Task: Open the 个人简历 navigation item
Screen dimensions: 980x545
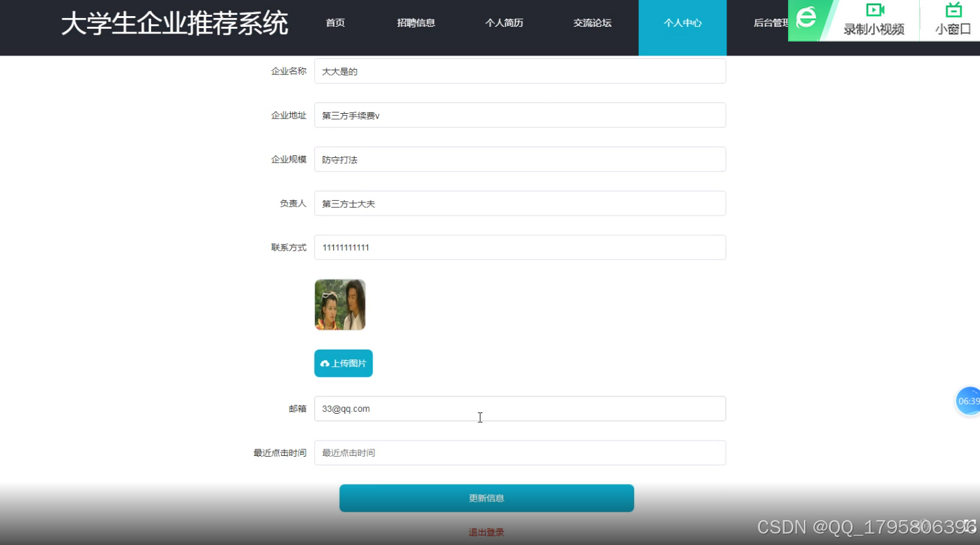Action: pyautogui.click(x=504, y=22)
